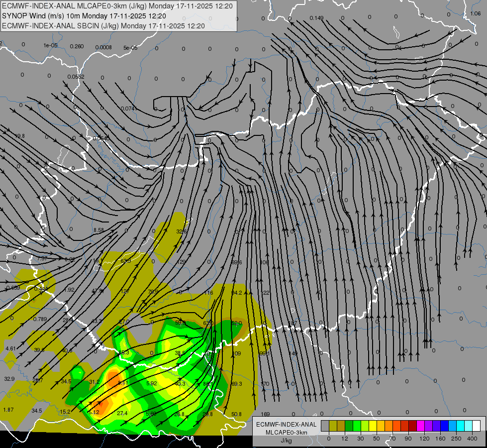
Task: Click the dark red legend swatch
Action: click(x=412, y=426)
